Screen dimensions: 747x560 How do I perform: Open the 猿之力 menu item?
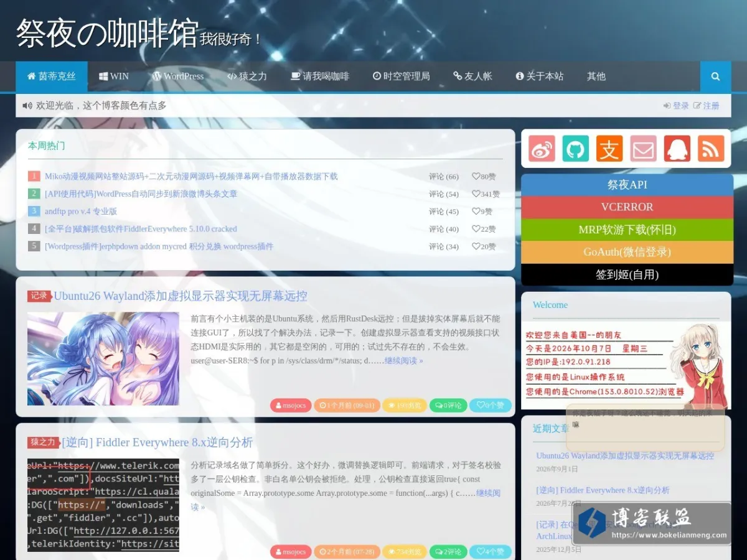pyautogui.click(x=247, y=77)
